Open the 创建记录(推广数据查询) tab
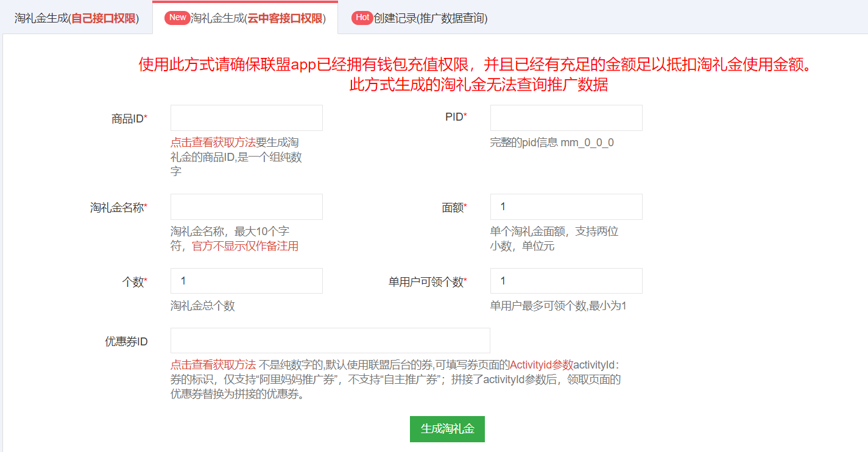This screenshot has height=452, width=868. pyautogui.click(x=420, y=18)
